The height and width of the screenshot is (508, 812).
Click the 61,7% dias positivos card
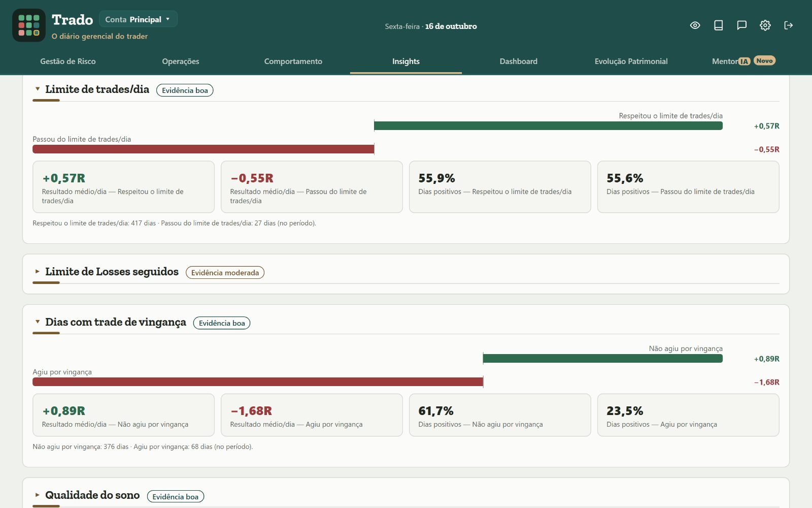pos(500,415)
